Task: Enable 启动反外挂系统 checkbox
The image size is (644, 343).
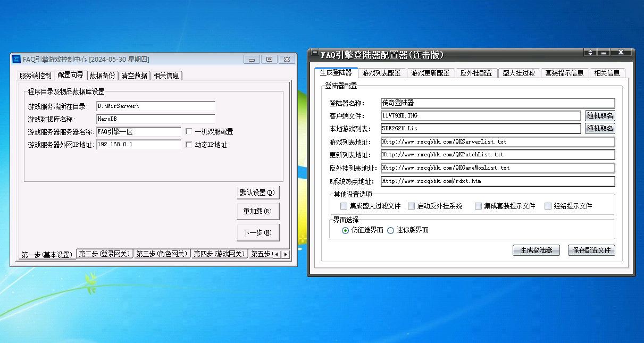Action: pos(411,206)
